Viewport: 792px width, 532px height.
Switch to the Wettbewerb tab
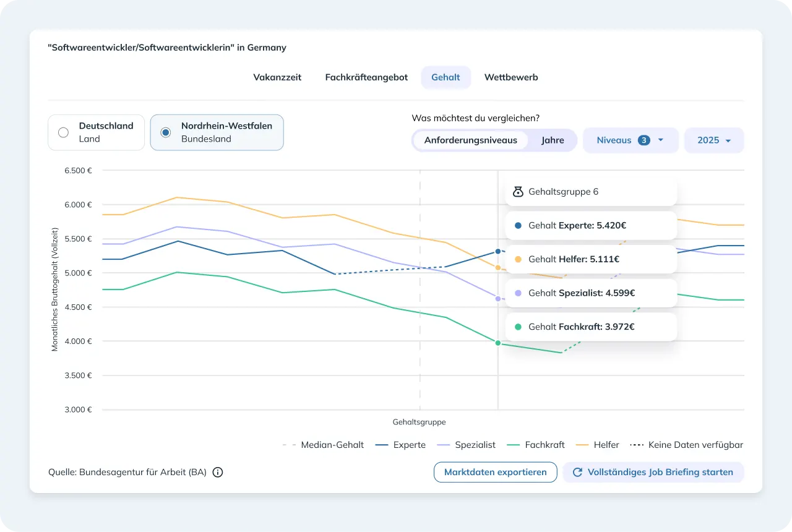tap(511, 77)
